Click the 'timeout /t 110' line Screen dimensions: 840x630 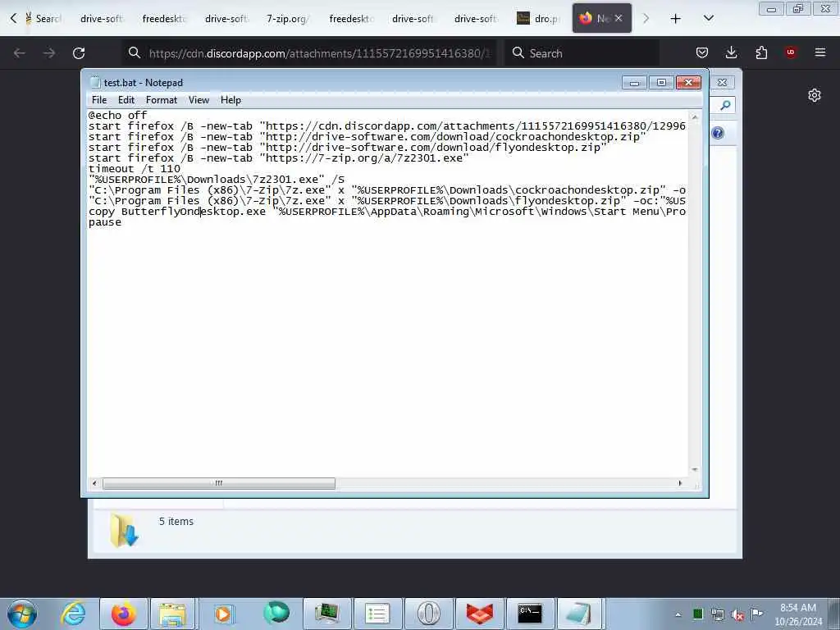(x=135, y=169)
